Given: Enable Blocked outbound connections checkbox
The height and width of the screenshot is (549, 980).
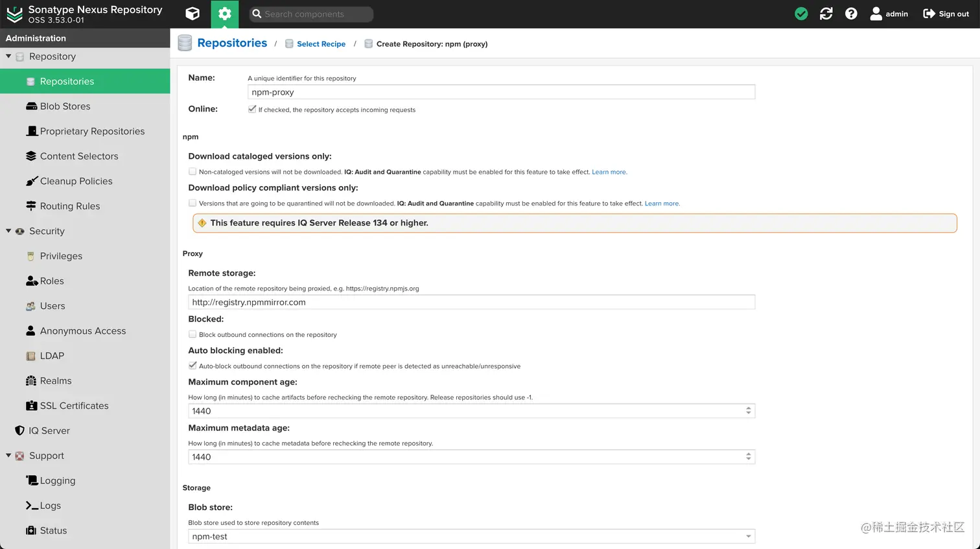Looking at the screenshot, I should coord(192,334).
